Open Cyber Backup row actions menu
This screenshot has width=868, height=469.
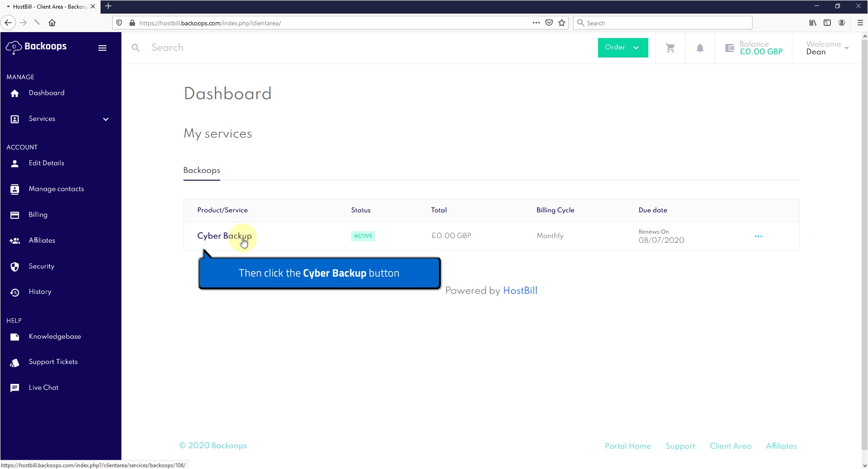758,236
